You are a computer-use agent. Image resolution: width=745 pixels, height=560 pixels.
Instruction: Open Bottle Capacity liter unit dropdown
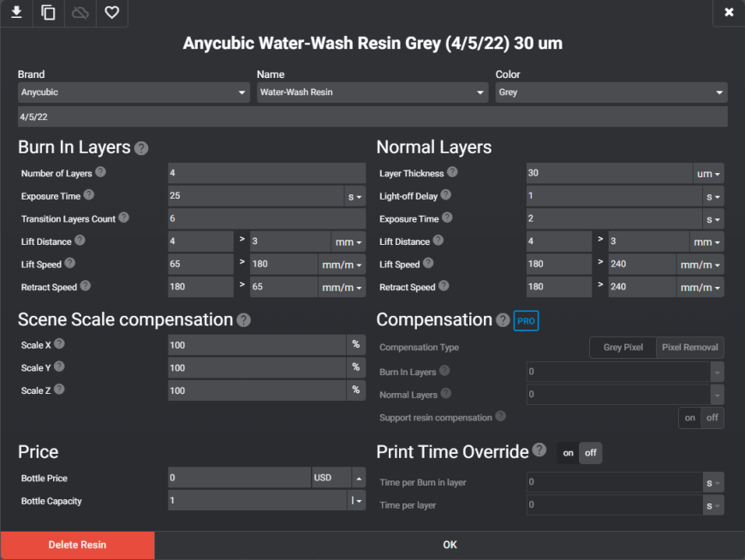click(356, 501)
